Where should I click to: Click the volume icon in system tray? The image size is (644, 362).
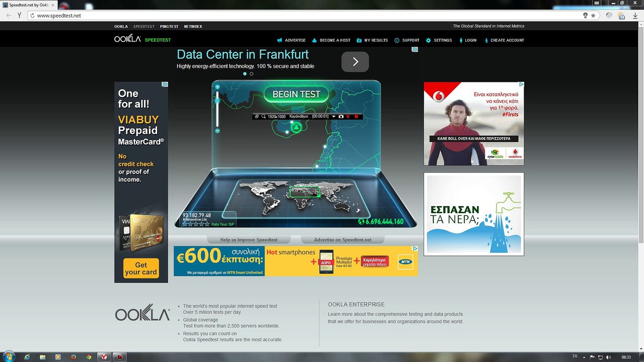tap(608, 357)
